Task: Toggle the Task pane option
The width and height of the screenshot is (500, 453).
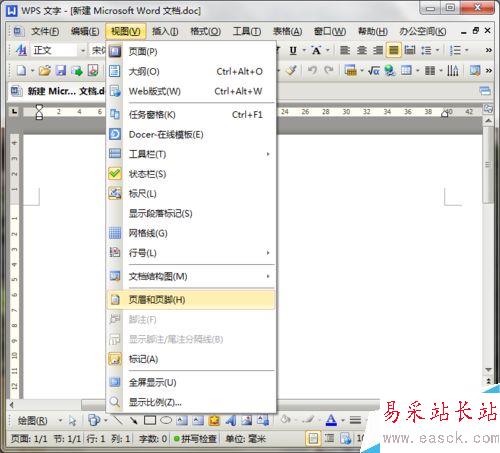Action: click(191, 115)
